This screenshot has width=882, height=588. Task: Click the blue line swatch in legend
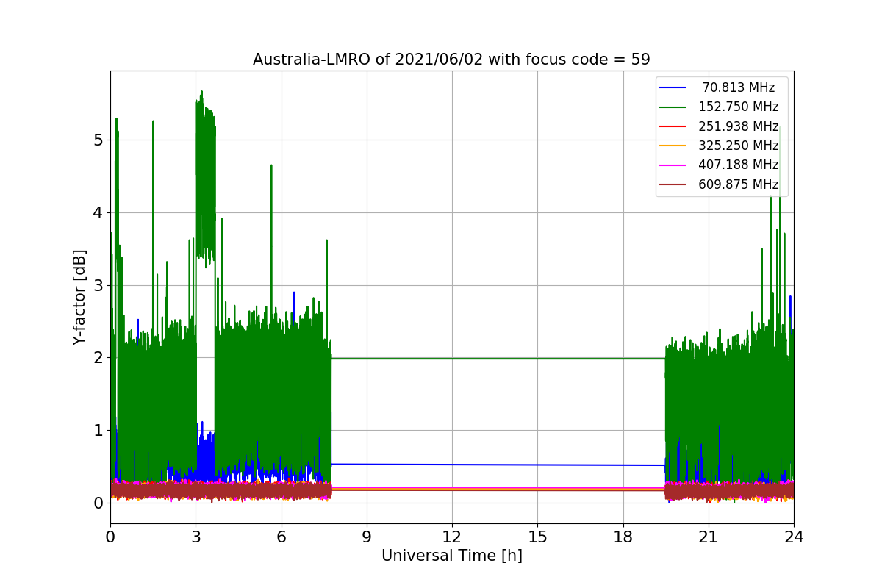click(673, 87)
